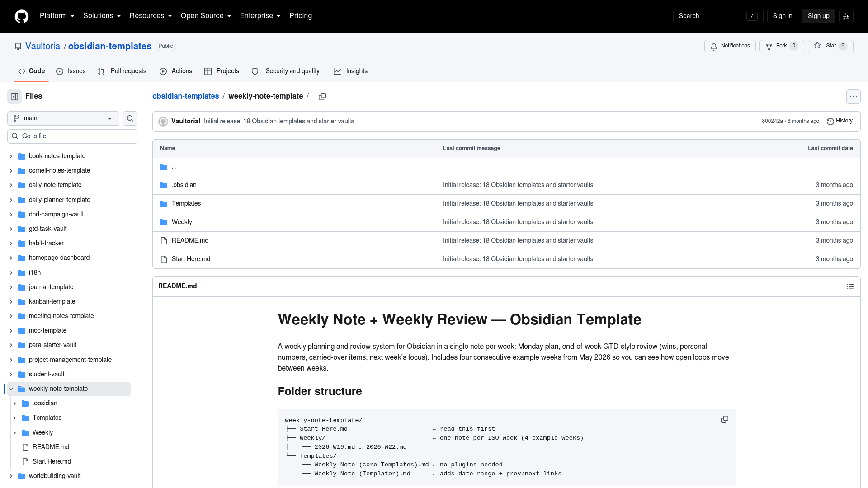Open the README outline list icon
Screen dimensions: 868x488
point(850,286)
